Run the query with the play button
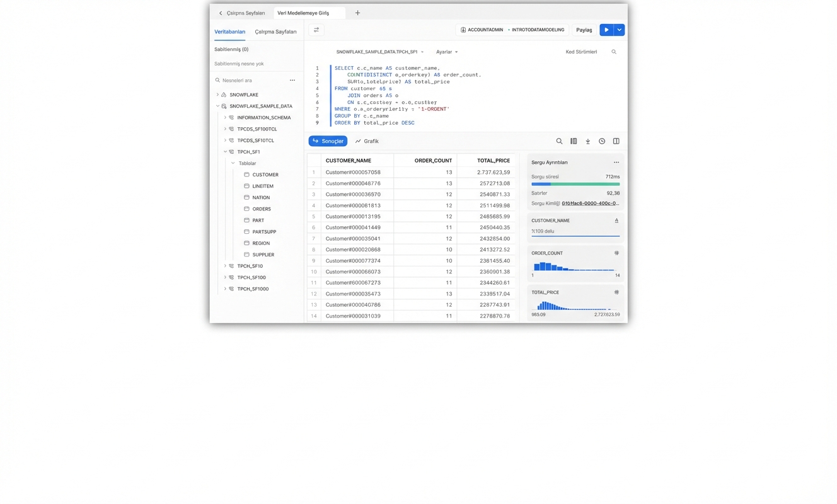This screenshot has height=504, width=837. (x=606, y=30)
